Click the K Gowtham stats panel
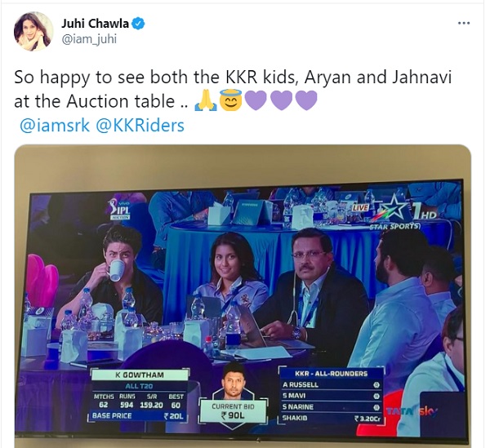 click(x=139, y=395)
